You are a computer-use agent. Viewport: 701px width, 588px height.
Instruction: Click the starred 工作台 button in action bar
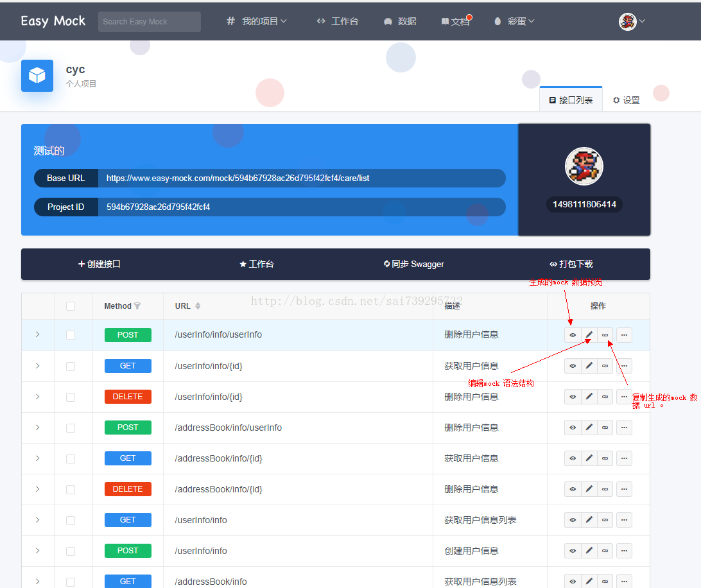coord(257,264)
